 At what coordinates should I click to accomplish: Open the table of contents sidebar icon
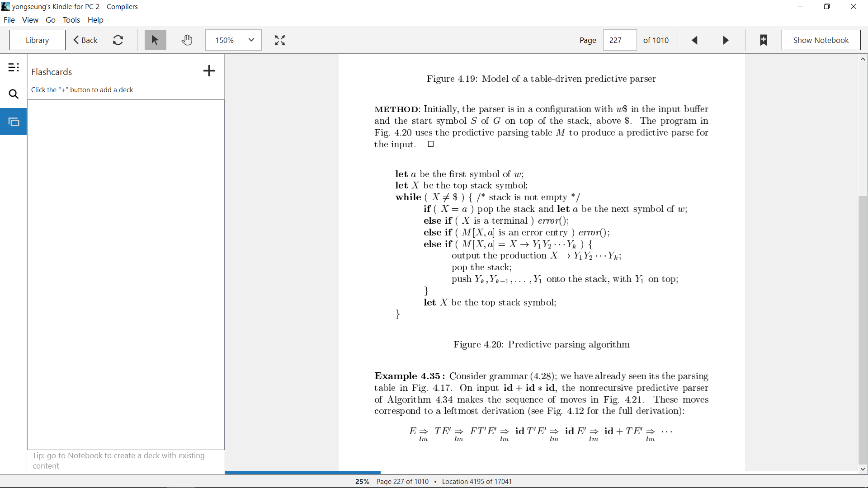(x=14, y=68)
